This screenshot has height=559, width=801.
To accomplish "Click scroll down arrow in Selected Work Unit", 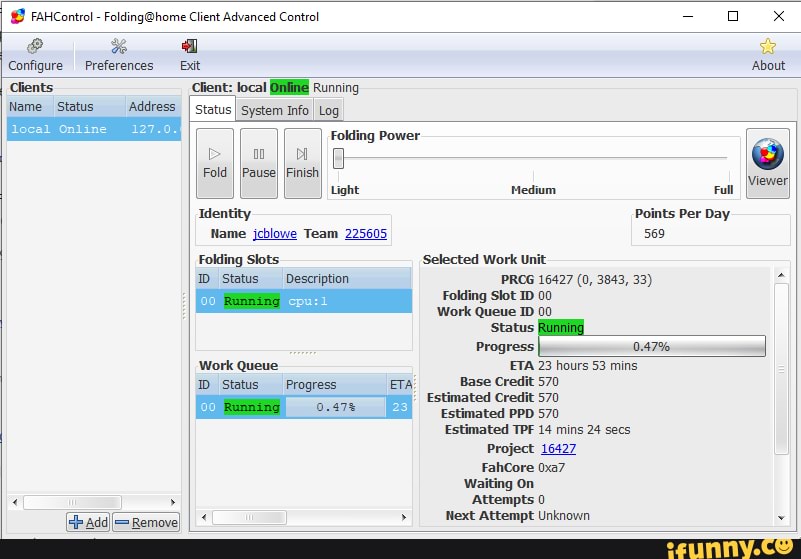I will pyautogui.click(x=781, y=518).
